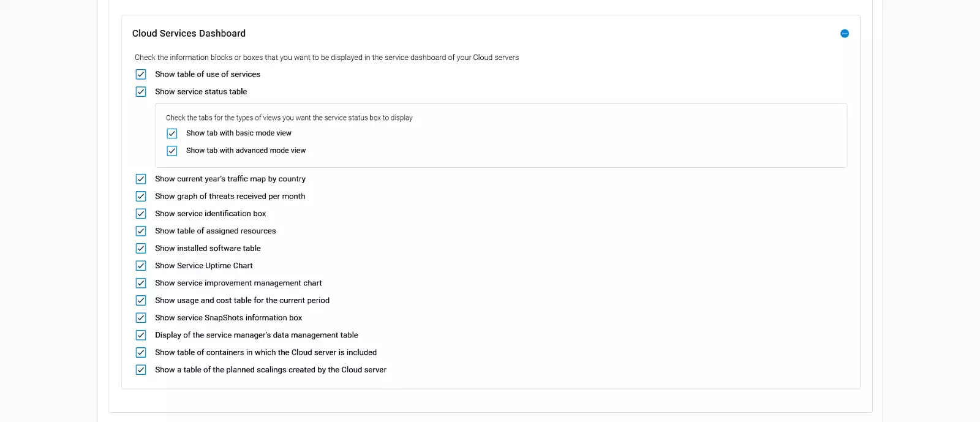Viewport: 980px width, 422px height.
Task: Disable Show tab with advanced mode view
Action: 172,151
